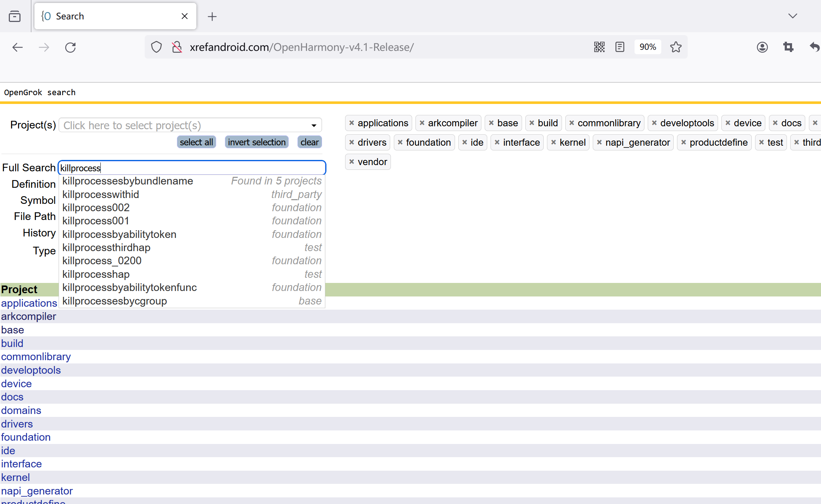Close the Search tab

click(x=185, y=16)
